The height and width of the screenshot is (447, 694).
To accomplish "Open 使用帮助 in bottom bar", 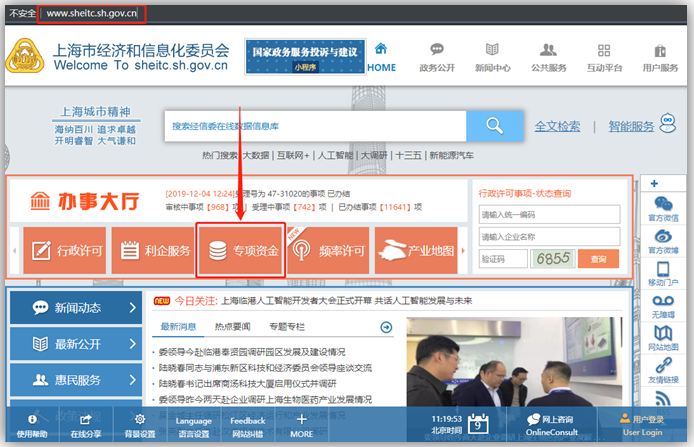I will click(32, 426).
